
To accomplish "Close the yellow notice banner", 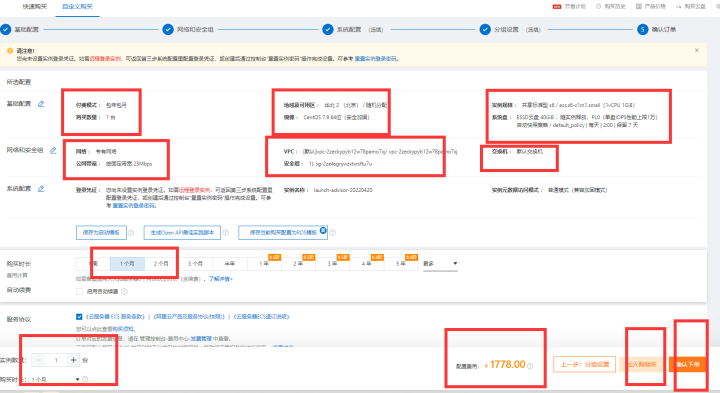I will [x=697, y=50].
